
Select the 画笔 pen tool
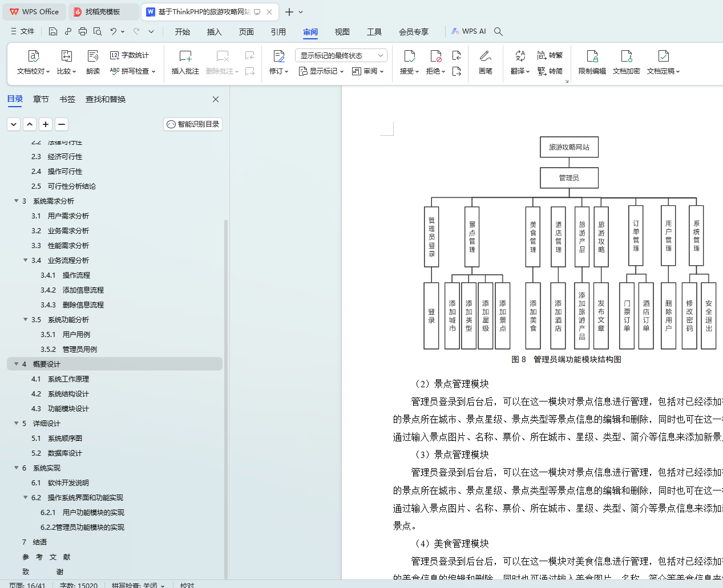pyautogui.click(x=486, y=63)
